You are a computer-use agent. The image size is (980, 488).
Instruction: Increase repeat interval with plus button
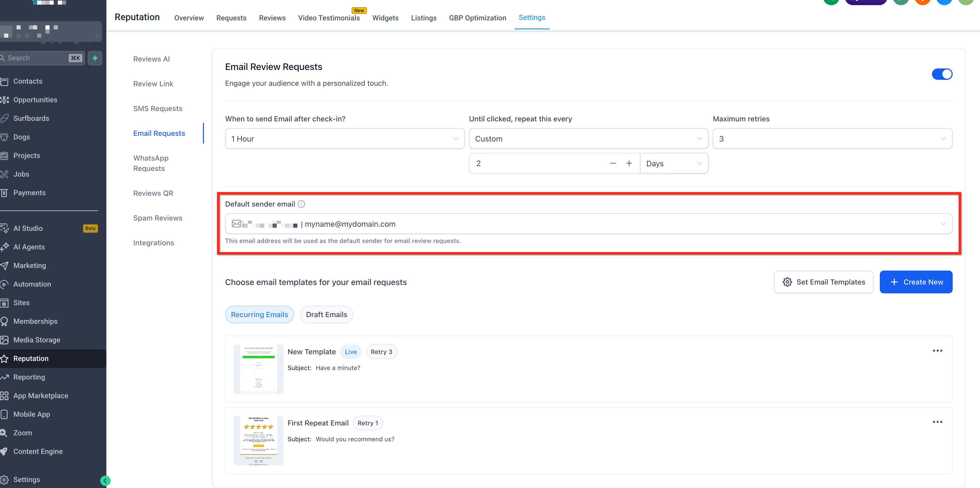629,163
